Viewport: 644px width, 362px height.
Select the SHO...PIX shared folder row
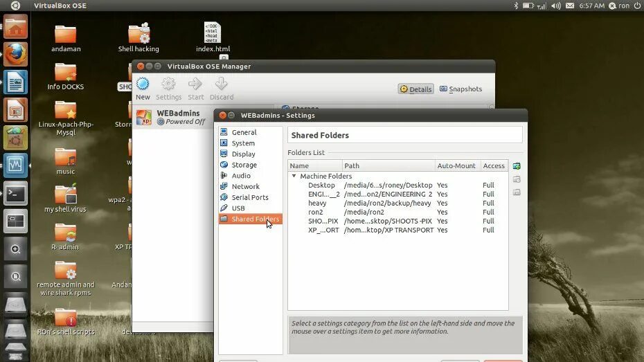point(397,221)
